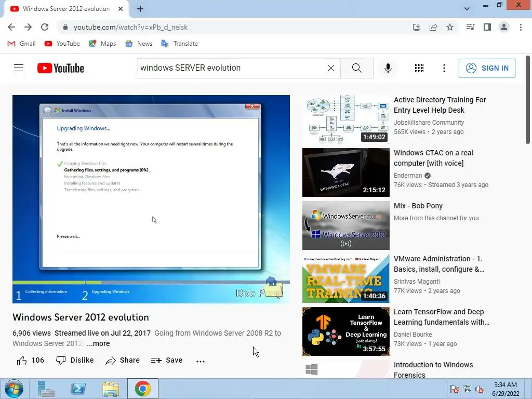Go back to the previous page

click(11, 27)
